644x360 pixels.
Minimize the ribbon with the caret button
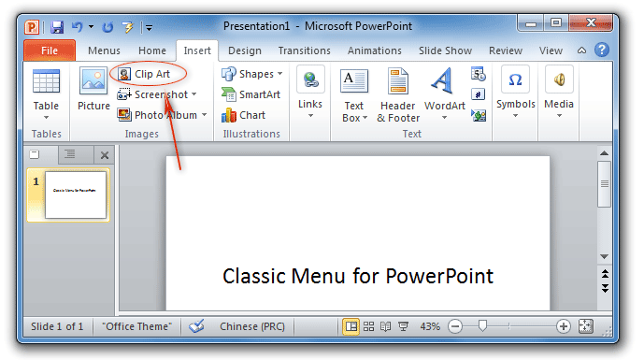581,50
